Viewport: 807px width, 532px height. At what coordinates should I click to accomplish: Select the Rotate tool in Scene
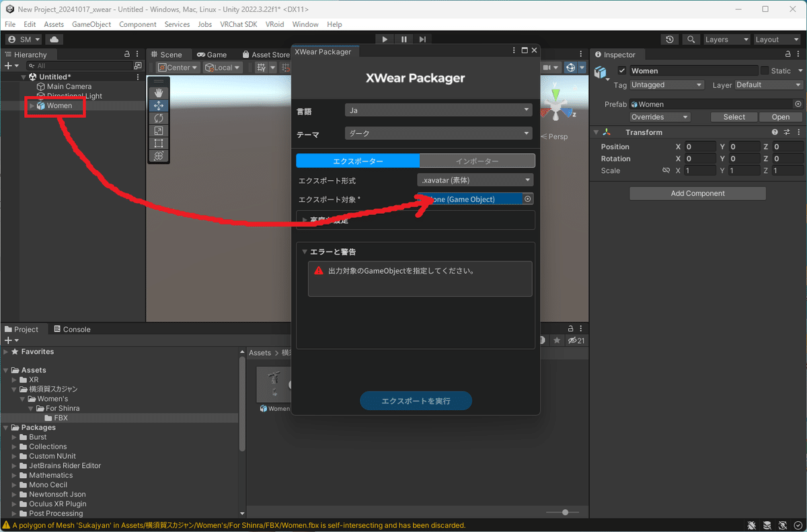[159, 118]
